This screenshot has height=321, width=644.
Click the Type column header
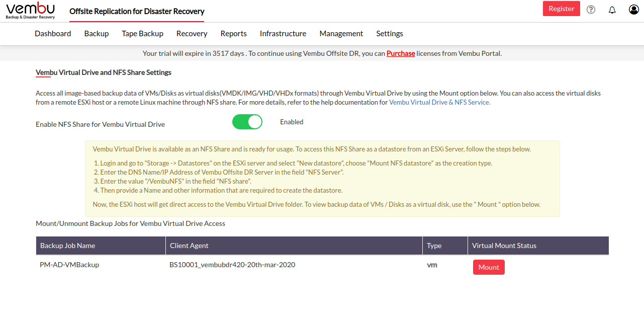(x=445, y=246)
